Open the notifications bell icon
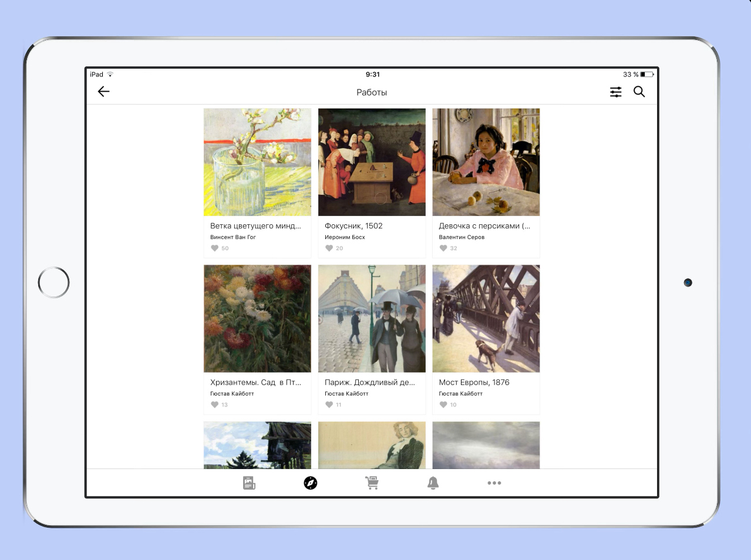 433,483
